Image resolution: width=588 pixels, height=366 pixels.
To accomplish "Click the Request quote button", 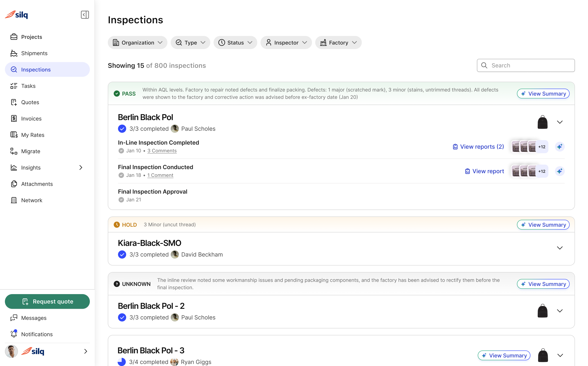I will [x=47, y=301].
